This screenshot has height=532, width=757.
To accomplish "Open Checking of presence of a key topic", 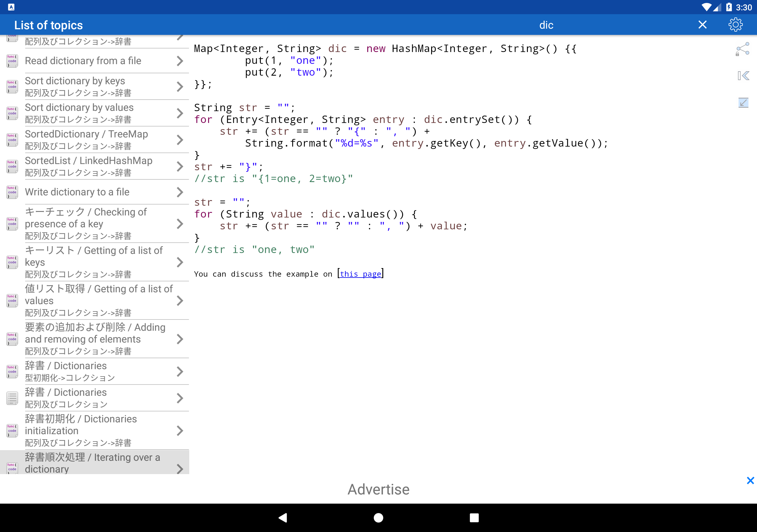I will pos(95,224).
